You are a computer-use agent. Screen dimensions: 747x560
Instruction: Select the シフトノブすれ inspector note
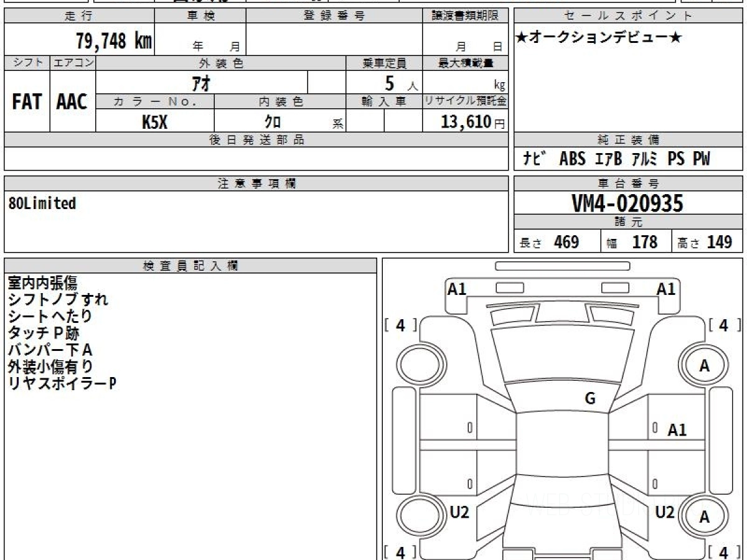click(x=58, y=299)
